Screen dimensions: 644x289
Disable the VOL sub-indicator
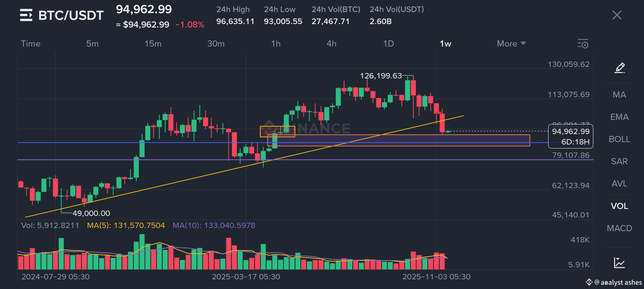[x=619, y=206]
